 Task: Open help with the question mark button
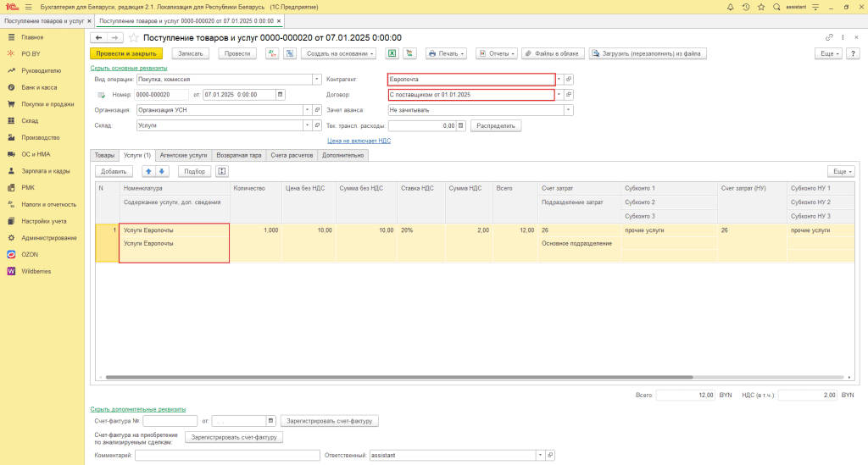tap(853, 53)
